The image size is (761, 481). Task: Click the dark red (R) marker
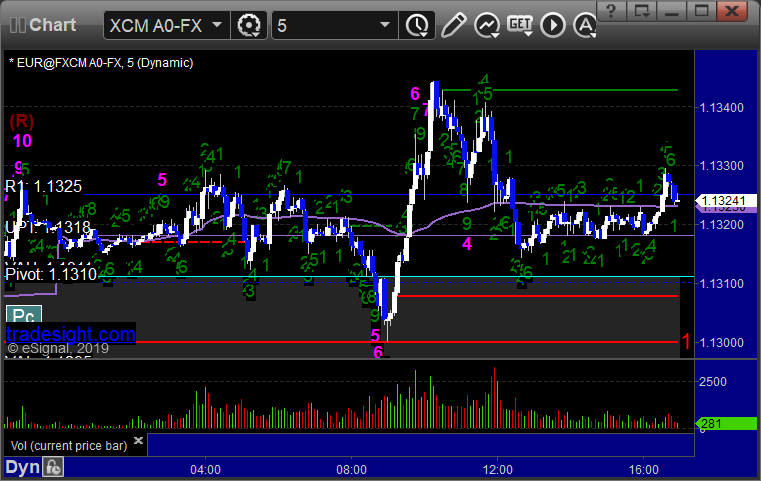[22, 120]
